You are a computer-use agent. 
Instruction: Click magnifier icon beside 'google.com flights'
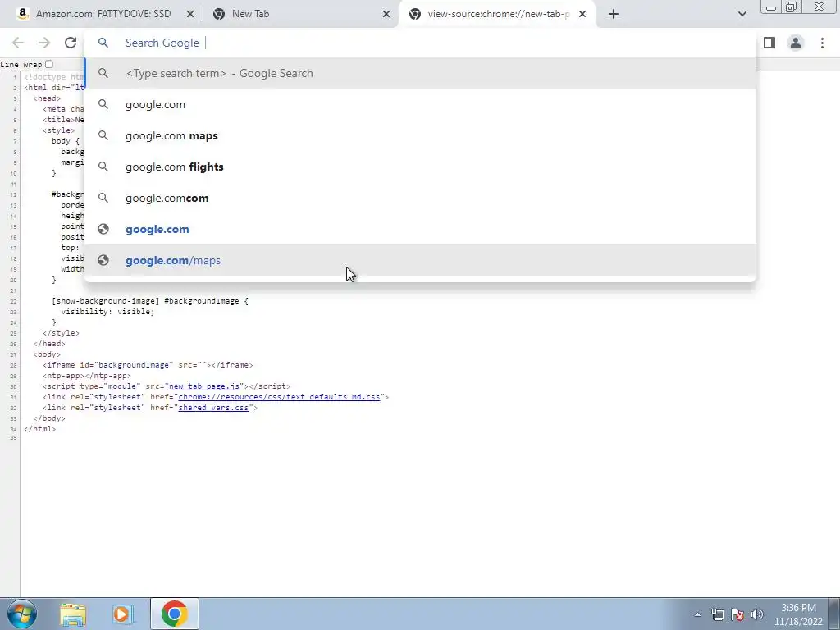[103, 167]
